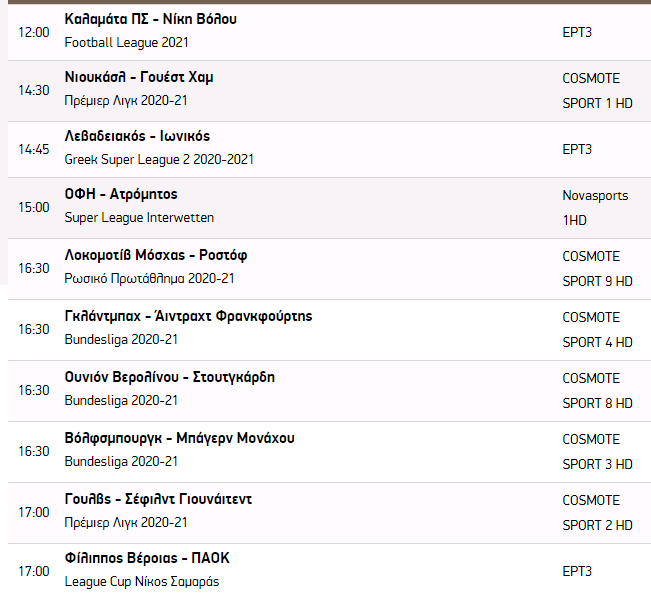This screenshot has width=651, height=598.
Task: Select the 12:00 time slot
Action: click(33, 32)
